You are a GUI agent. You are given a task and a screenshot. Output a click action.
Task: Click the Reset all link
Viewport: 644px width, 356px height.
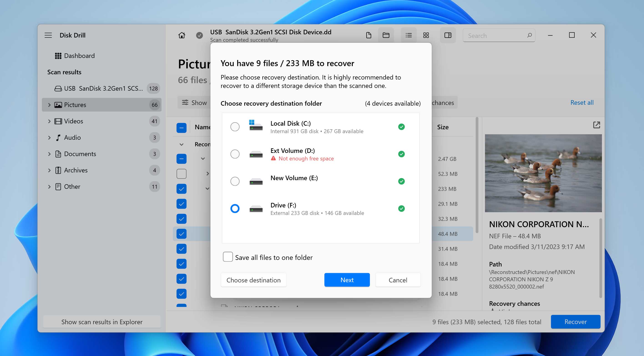pyautogui.click(x=582, y=103)
